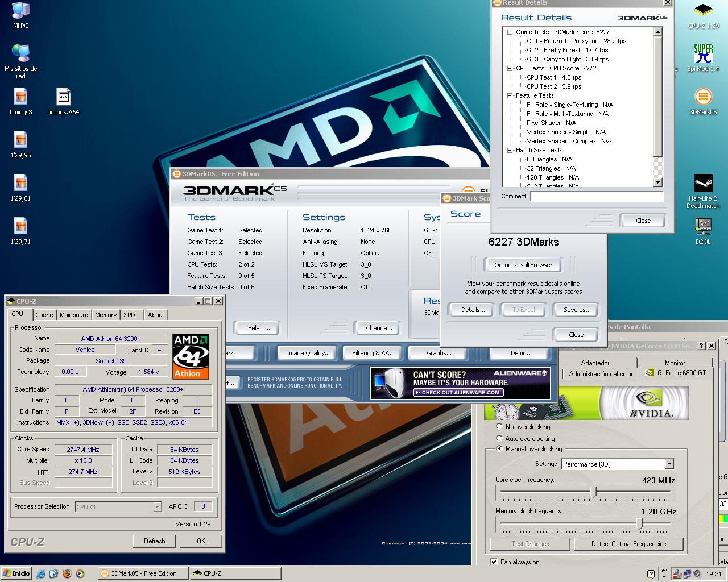Open the Monitor tab in display properties
The image size is (728, 582).
(675, 363)
